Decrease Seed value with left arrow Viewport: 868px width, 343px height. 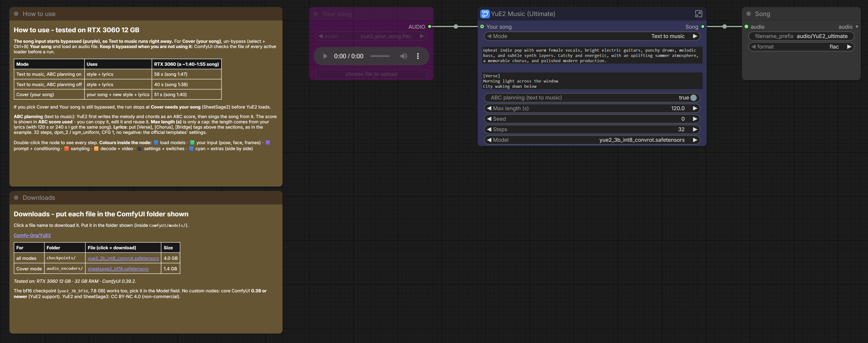pyautogui.click(x=489, y=119)
